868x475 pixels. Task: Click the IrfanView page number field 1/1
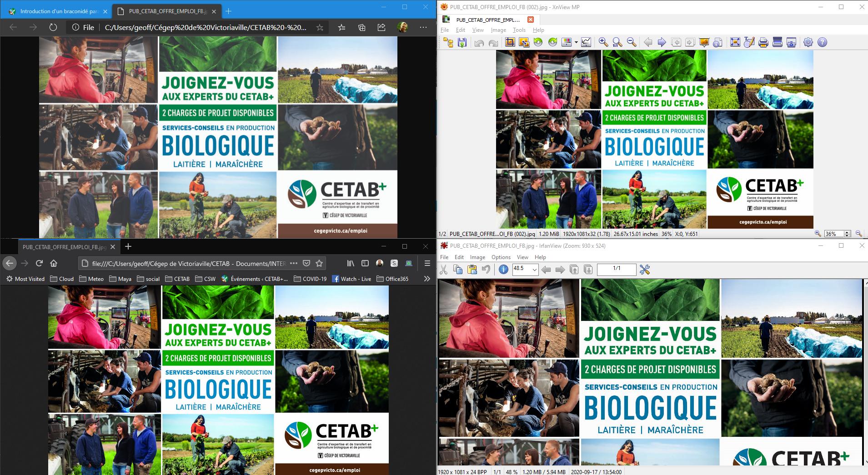click(617, 270)
